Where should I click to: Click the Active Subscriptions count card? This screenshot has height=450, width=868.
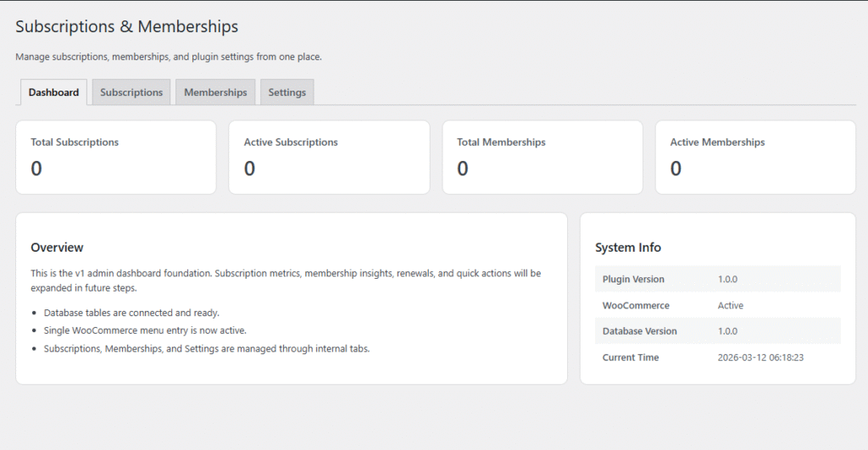(x=329, y=157)
